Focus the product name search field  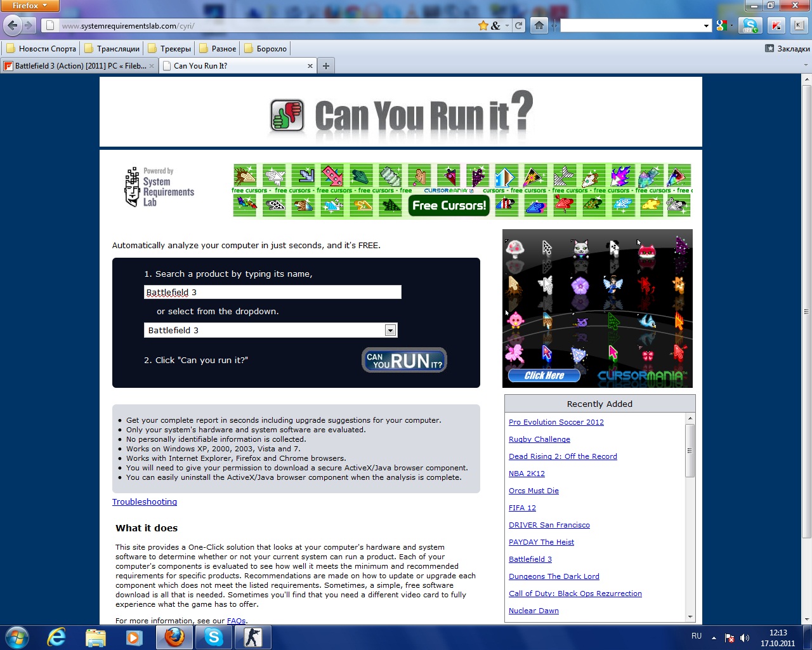click(273, 292)
